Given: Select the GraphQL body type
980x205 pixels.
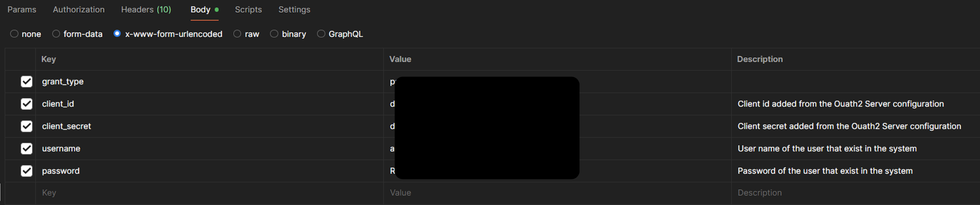Looking at the screenshot, I should (x=321, y=34).
